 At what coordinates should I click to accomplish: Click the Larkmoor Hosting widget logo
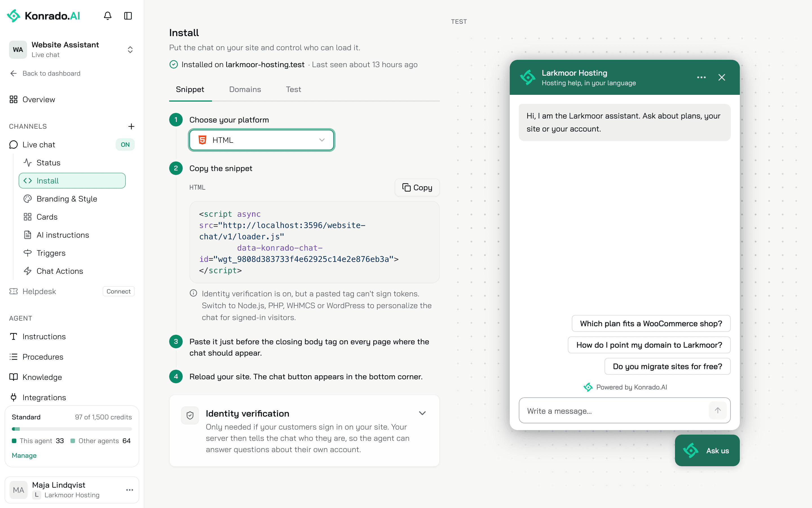(528, 77)
